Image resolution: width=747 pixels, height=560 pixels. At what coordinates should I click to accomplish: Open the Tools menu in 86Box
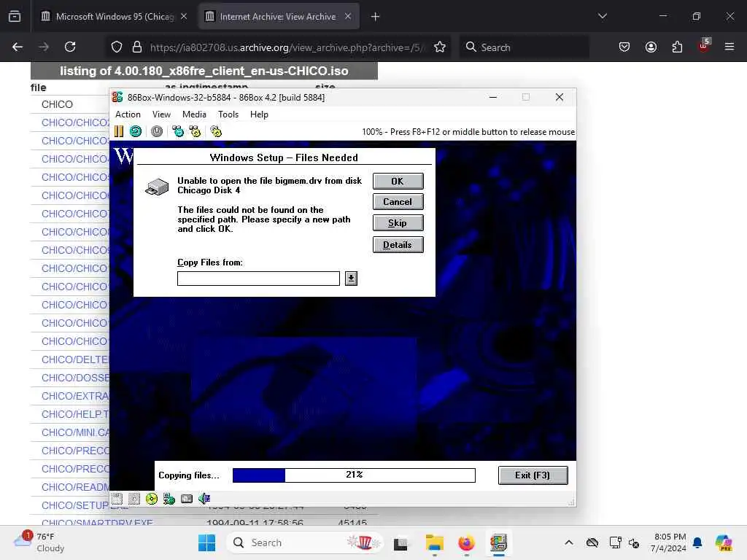pyautogui.click(x=228, y=114)
